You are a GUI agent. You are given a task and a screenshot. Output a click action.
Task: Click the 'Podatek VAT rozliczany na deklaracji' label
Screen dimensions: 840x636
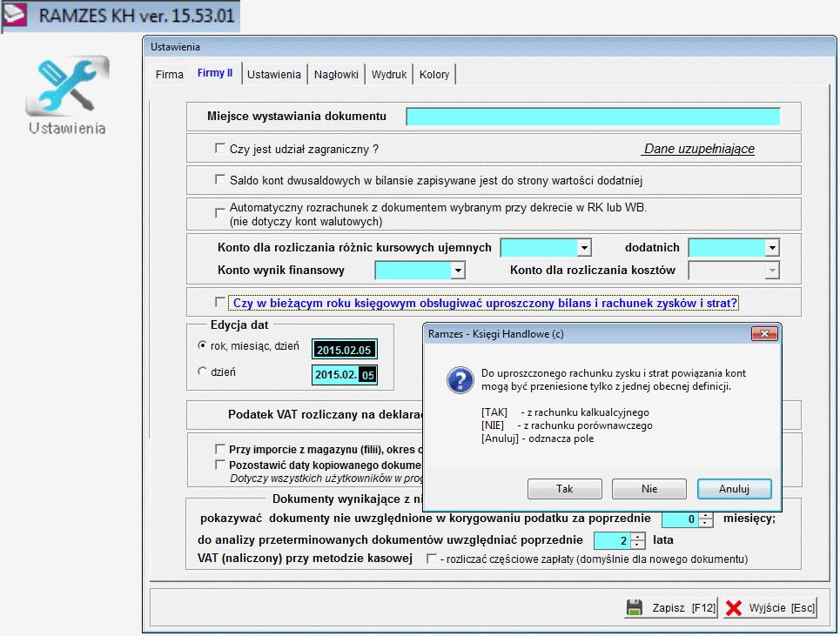[x=326, y=414]
